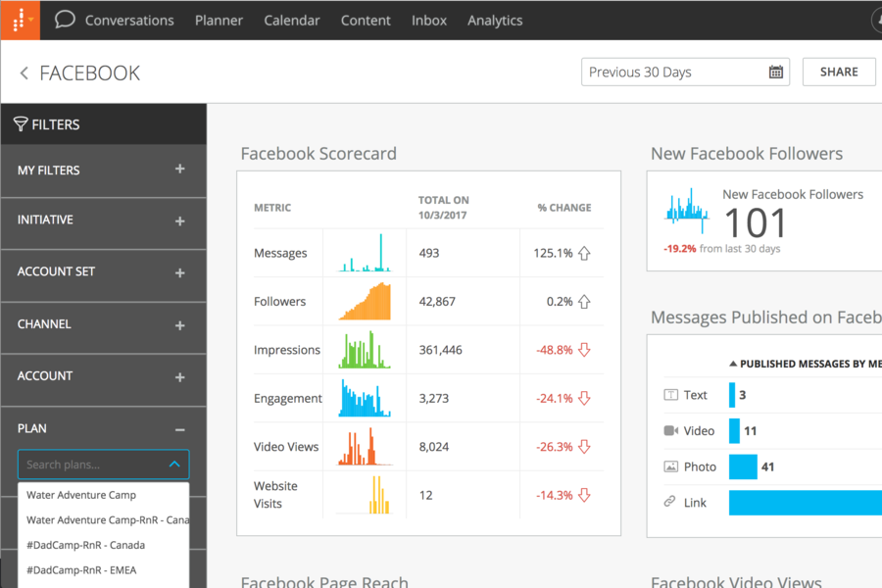Click the Filters funnel icon
This screenshot has width=882, height=588.
click(20, 124)
